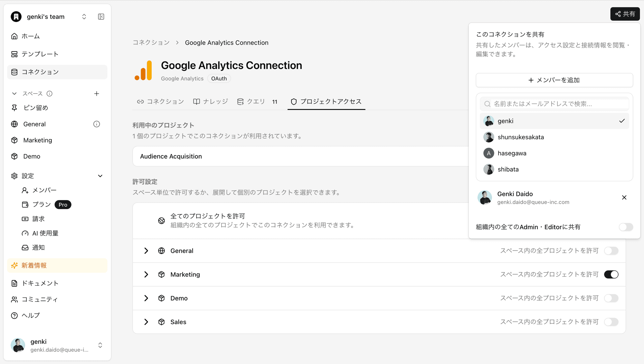The image size is (644, 364).
Task: Open ドキュメント documentation link
Action: point(57,283)
